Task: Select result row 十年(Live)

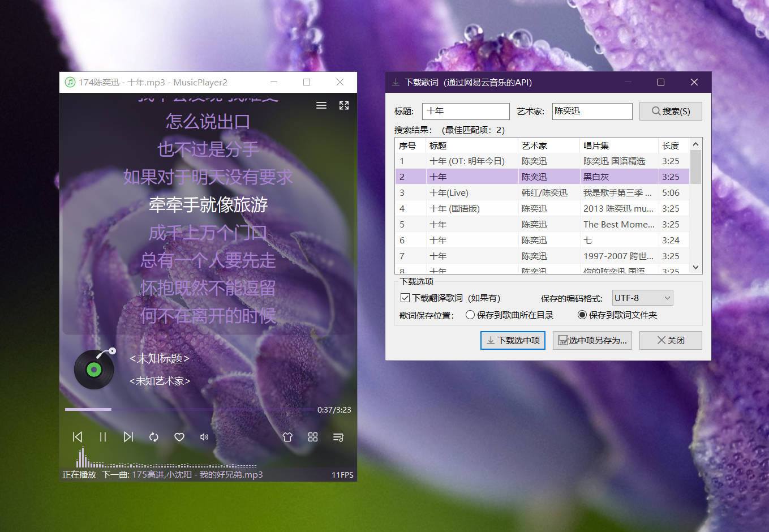Action: (542, 193)
